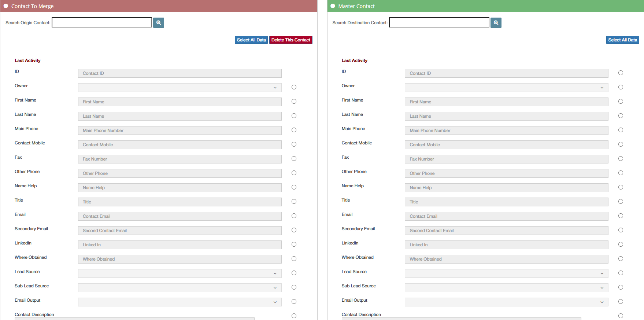The image size is (644, 320).
Task: Open Email Output dropdown in Master Contact
Action: [x=507, y=302]
